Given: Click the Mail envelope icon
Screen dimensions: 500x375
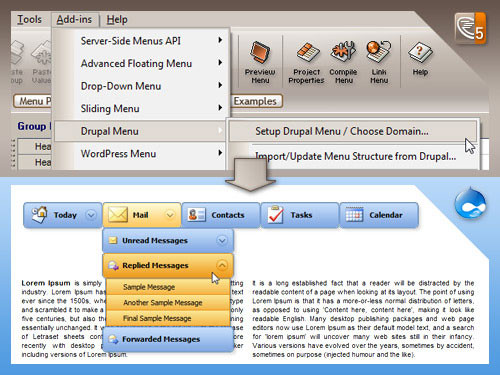Looking at the screenshot, I should (118, 215).
